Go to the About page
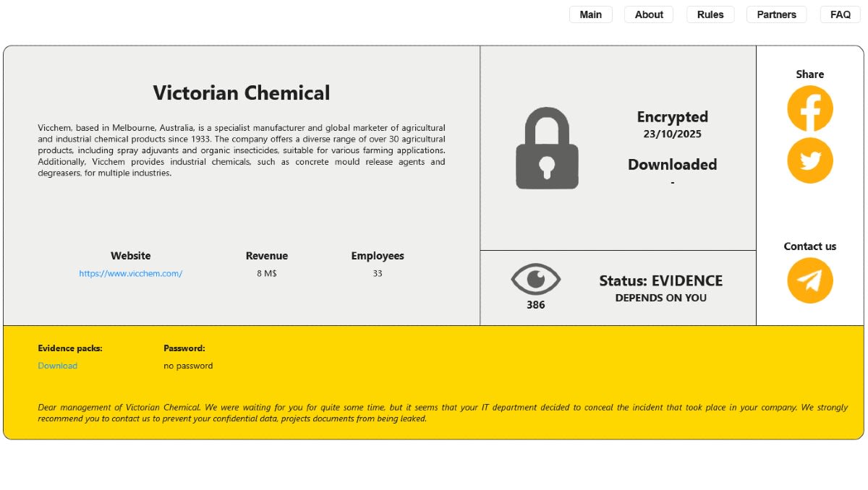The image size is (868, 490). tap(649, 14)
